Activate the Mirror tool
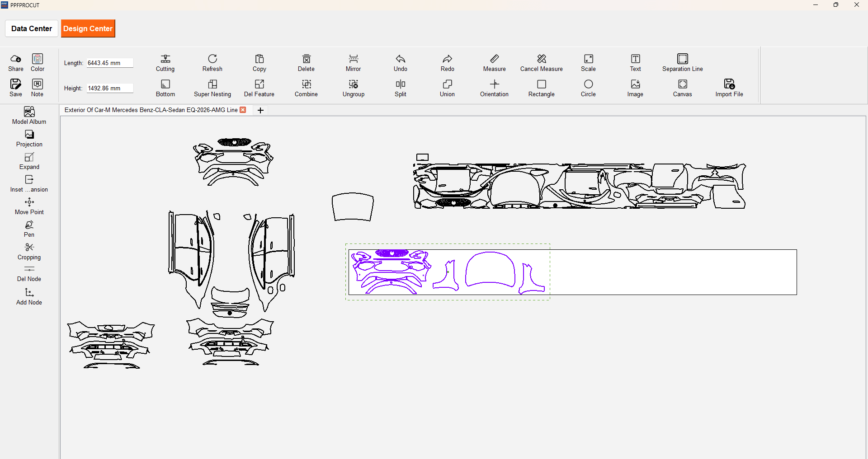 pos(353,59)
